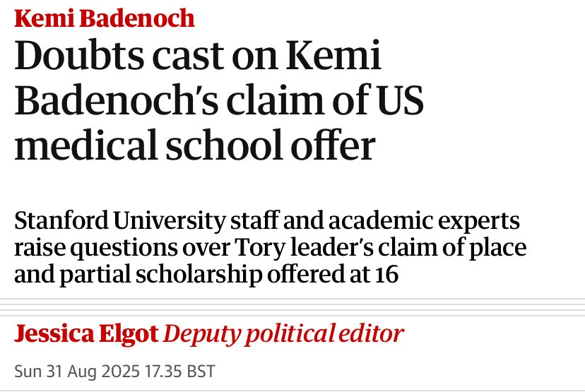Click the headline line 'medical school offer'
This screenshot has width=585, height=392.
[x=194, y=148]
